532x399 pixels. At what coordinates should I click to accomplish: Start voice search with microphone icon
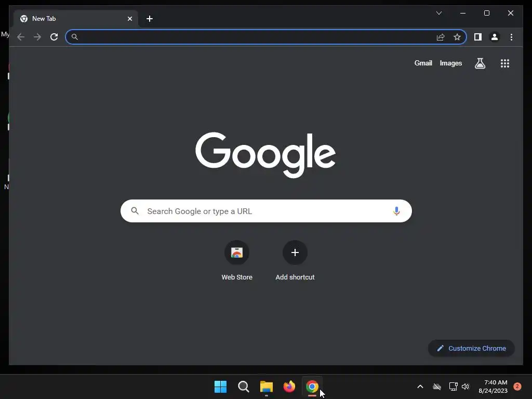(396, 211)
